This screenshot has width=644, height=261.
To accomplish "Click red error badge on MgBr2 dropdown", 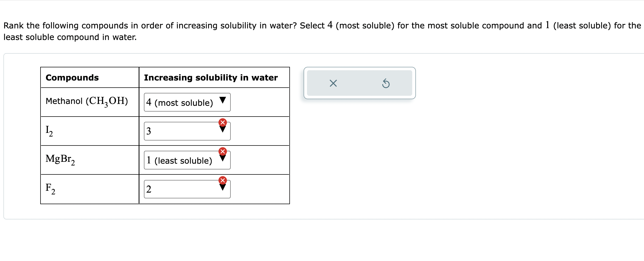I will (223, 151).
